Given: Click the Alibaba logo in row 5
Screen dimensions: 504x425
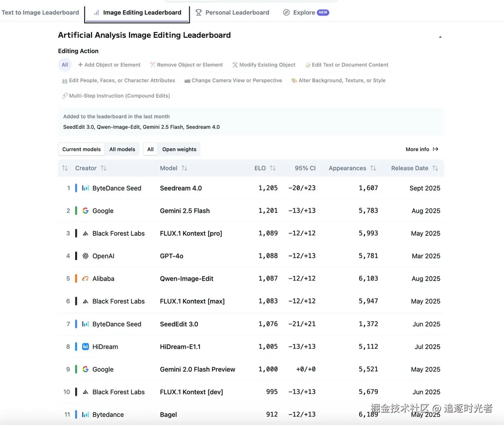Looking at the screenshot, I should click(x=85, y=278).
